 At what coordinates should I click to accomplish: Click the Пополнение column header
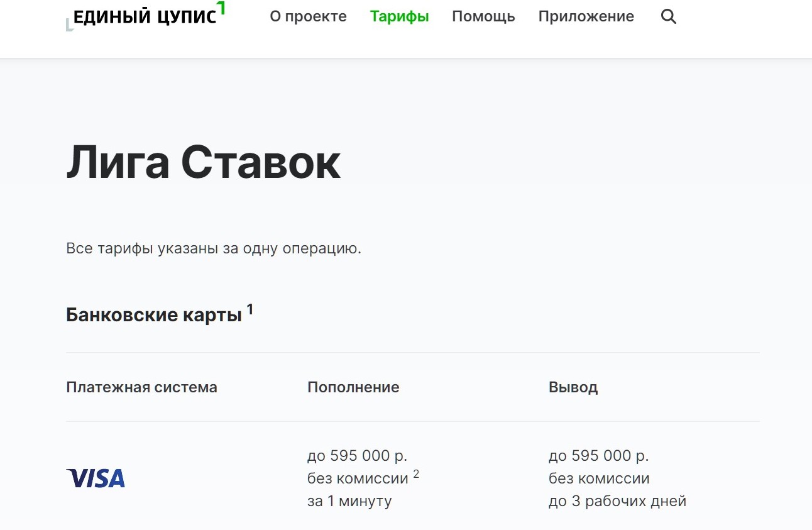pyautogui.click(x=353, y=387)
